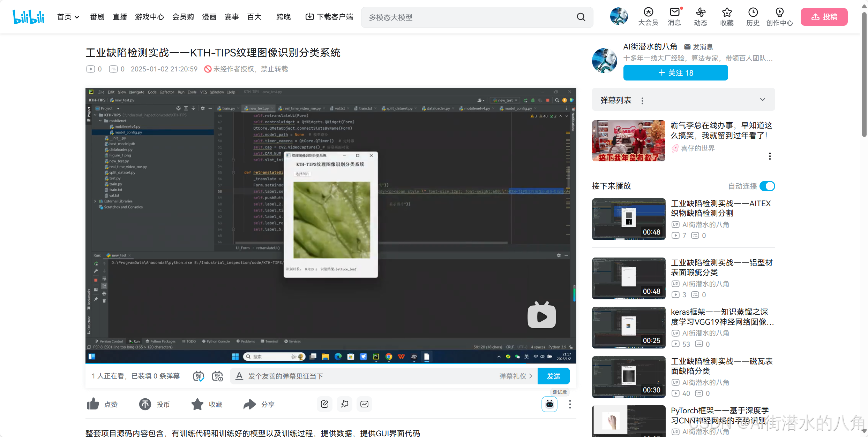Go to 游戏中心 in top navigation
Viewport: 868px width, 437px height.
click(149, 17)
